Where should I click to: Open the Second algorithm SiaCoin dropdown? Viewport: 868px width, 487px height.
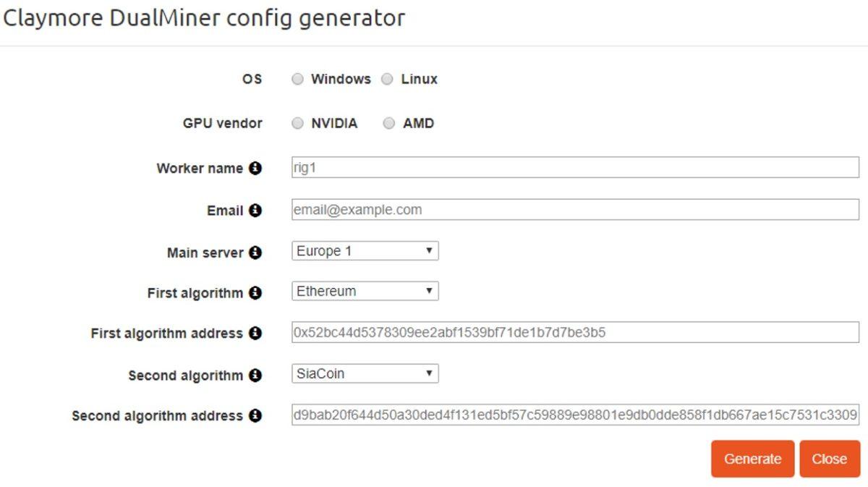365,374
